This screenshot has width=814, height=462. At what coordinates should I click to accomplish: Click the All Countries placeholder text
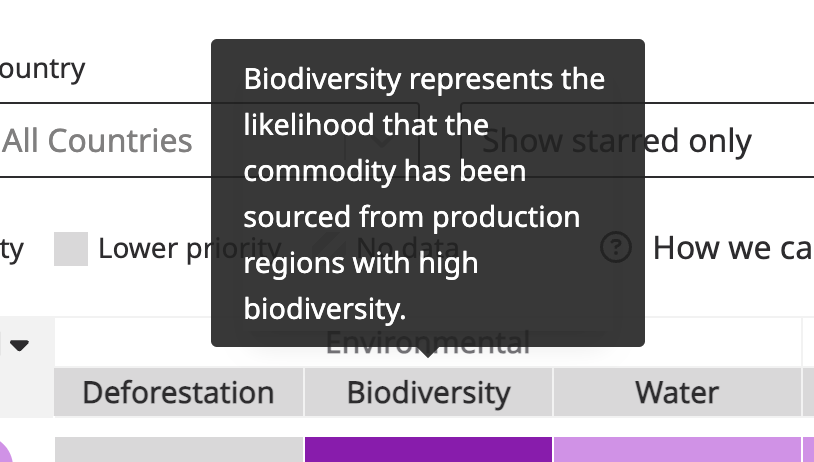[x=97, y=141]
